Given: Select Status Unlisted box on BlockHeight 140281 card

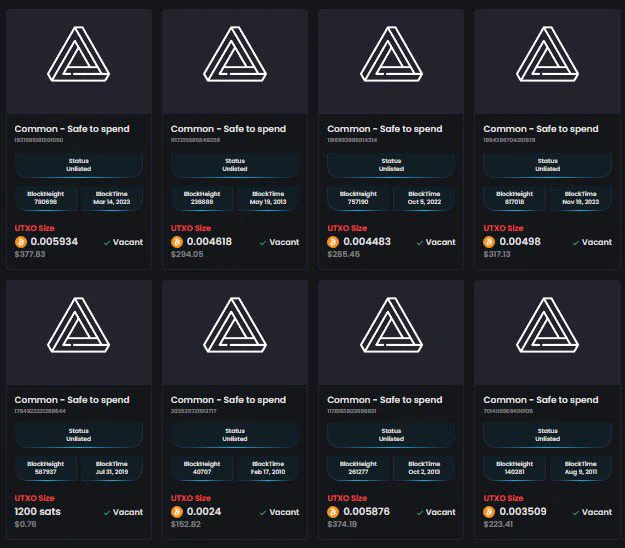Looking at the screenshot, I should (548, 435).
